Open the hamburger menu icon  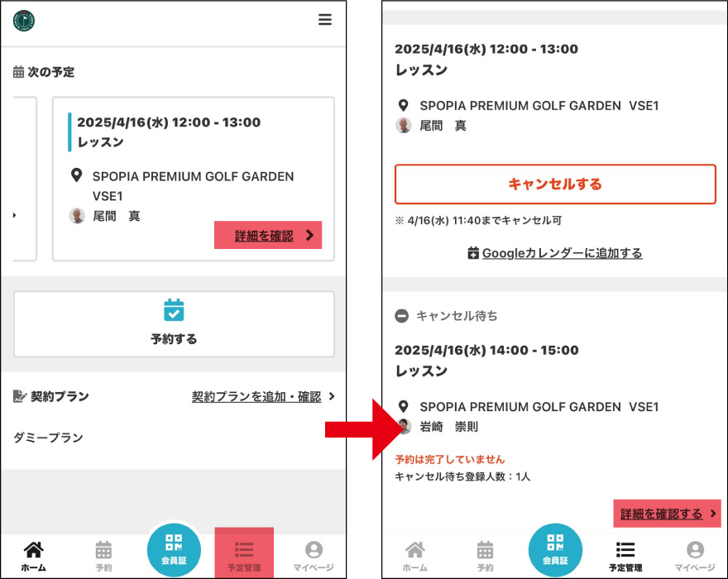tap(324, 20)
